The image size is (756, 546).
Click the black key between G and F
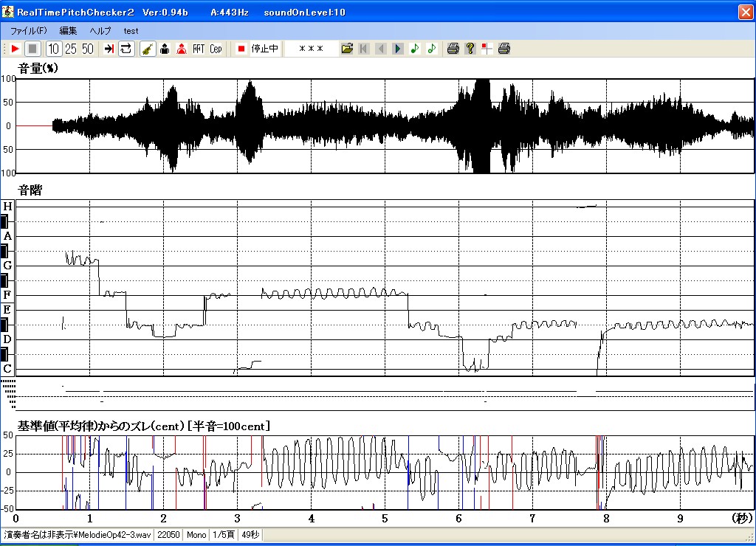(5, 280)
